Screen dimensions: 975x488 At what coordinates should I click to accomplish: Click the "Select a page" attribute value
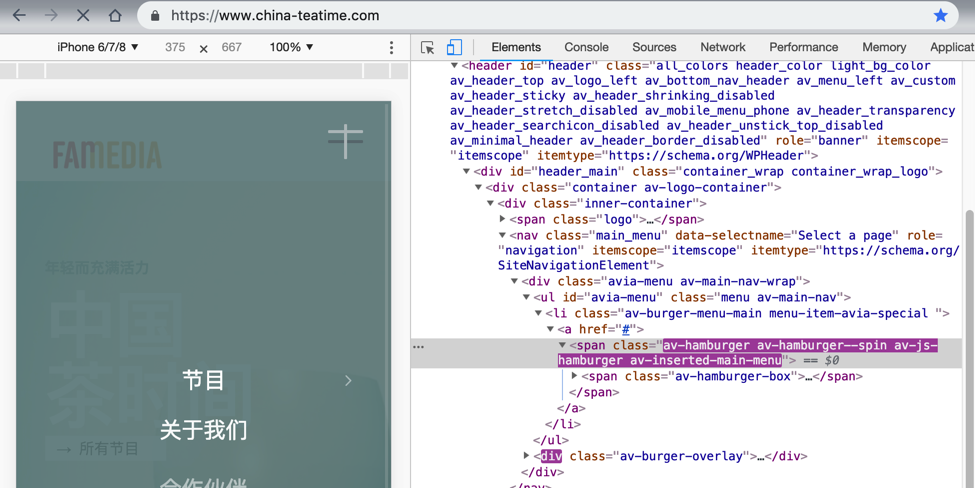pos(846,236)
